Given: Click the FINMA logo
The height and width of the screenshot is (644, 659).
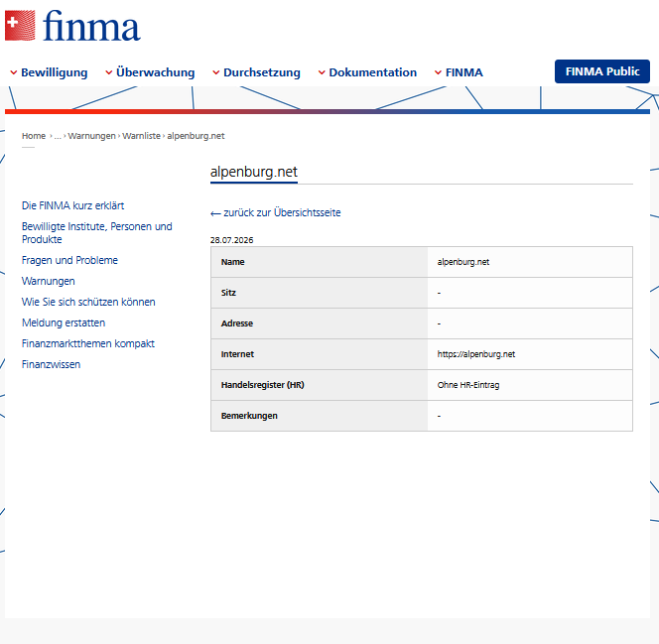Looking at the screenshot, I should (x=72, y=26).
